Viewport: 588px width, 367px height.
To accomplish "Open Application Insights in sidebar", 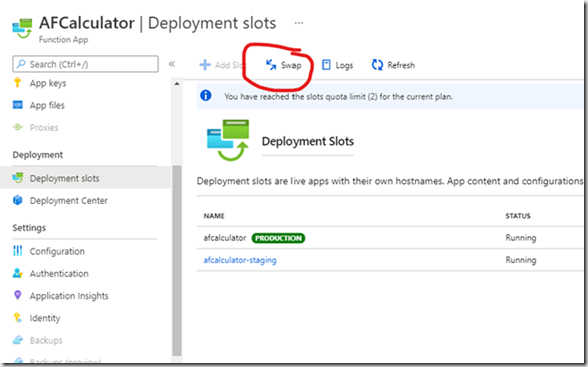I will click(69, 296).
